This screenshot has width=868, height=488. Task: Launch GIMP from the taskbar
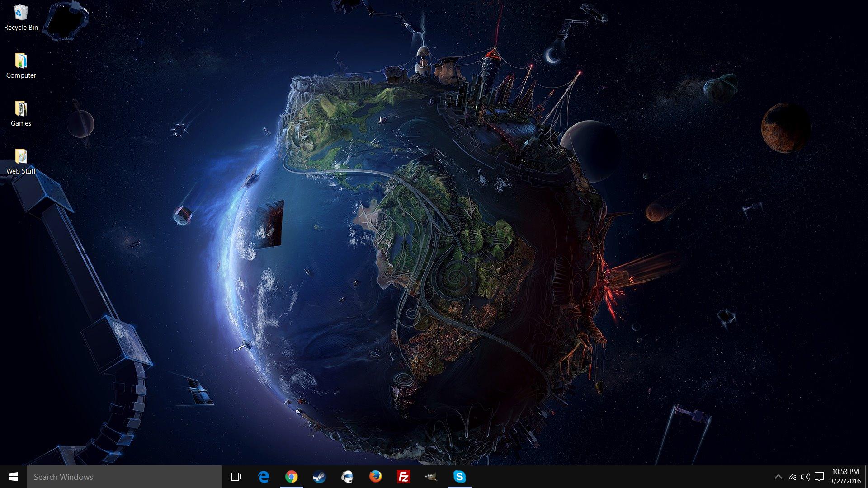(432, 477)
